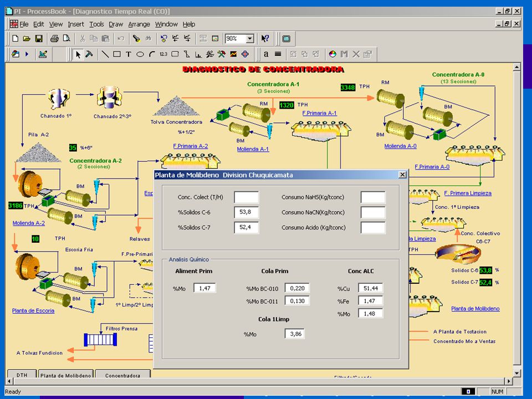
Task: Click the flashlight search icon in toolbar
Action: point(136,39)
